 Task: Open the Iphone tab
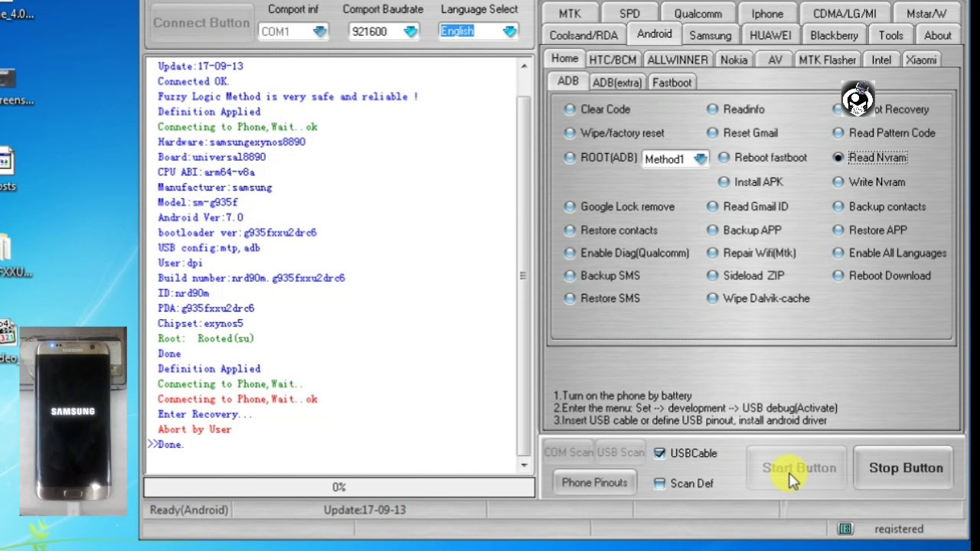(x=767, y=14)
